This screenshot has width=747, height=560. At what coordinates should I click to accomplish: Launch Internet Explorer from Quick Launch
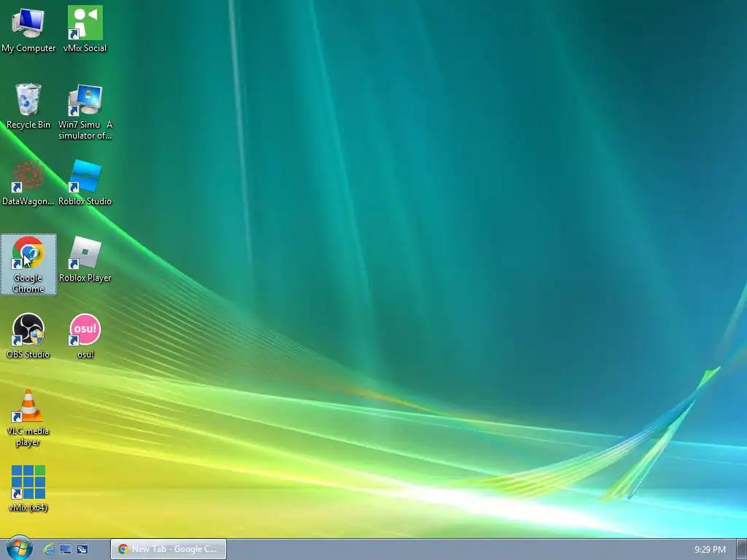[x=49, y=549]
